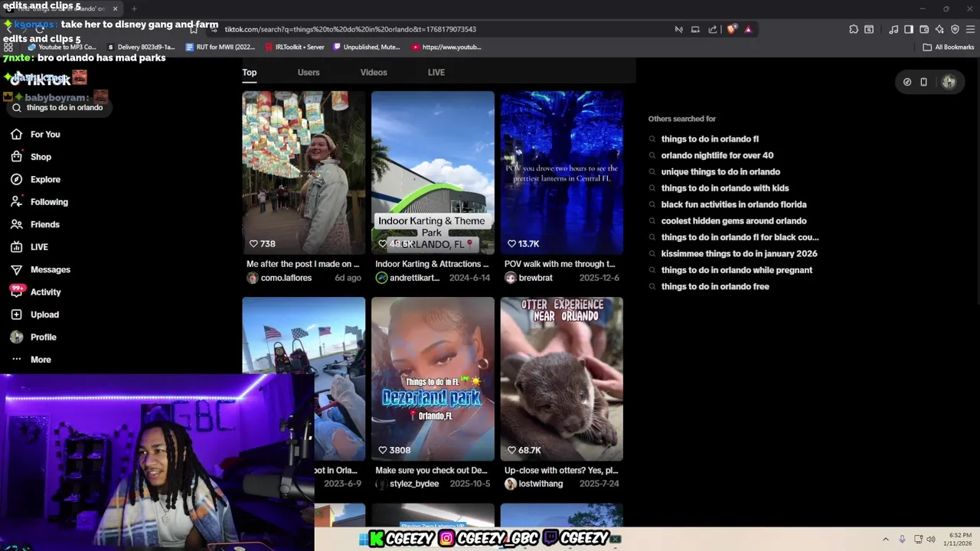Search 'things to do in orlando fl'
Viewport: 980px width, 551px height.
click(x=710, y=139)
